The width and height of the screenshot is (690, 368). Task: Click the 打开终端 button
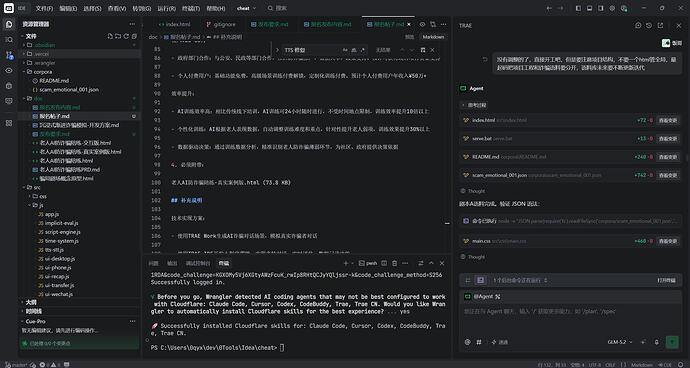(x=667, y=280)
